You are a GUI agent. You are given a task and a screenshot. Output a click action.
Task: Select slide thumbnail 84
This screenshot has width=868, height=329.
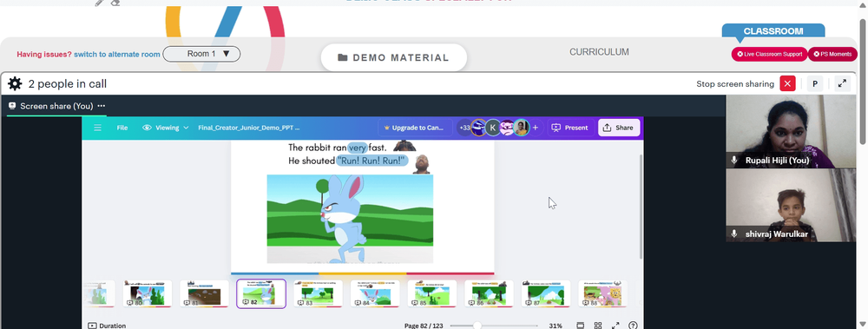tap(375, 293)
